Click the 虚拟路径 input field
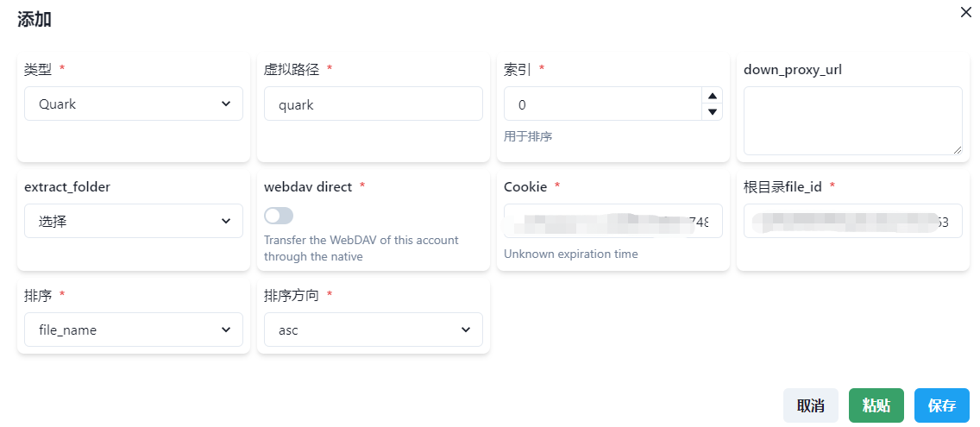Screen dimensions: 980x427 [373, 104]
